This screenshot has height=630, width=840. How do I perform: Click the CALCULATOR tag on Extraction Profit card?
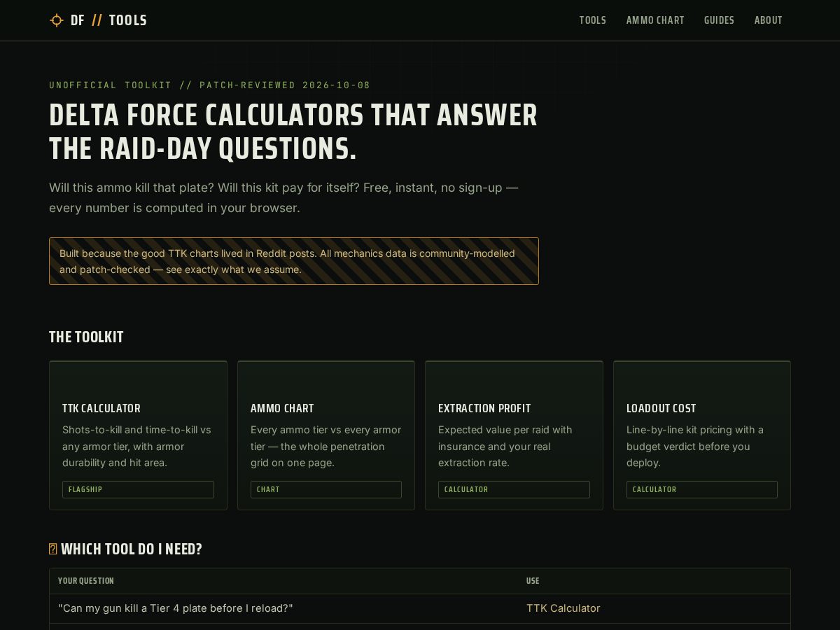[514, 489]
